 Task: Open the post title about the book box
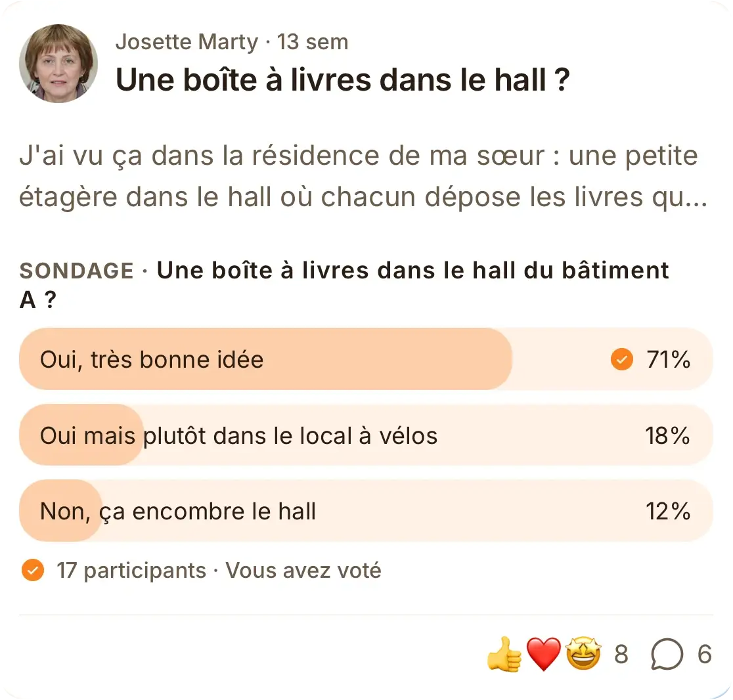343,80
